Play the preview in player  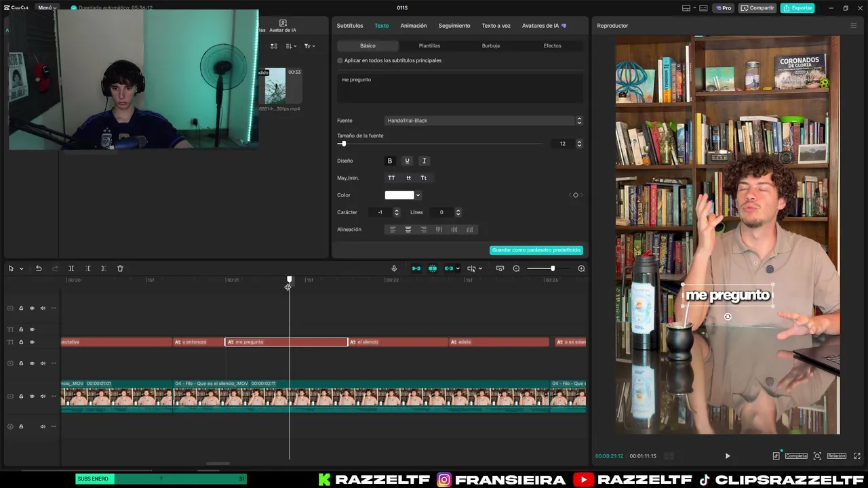pyautogui.click(x=728, y=456)
